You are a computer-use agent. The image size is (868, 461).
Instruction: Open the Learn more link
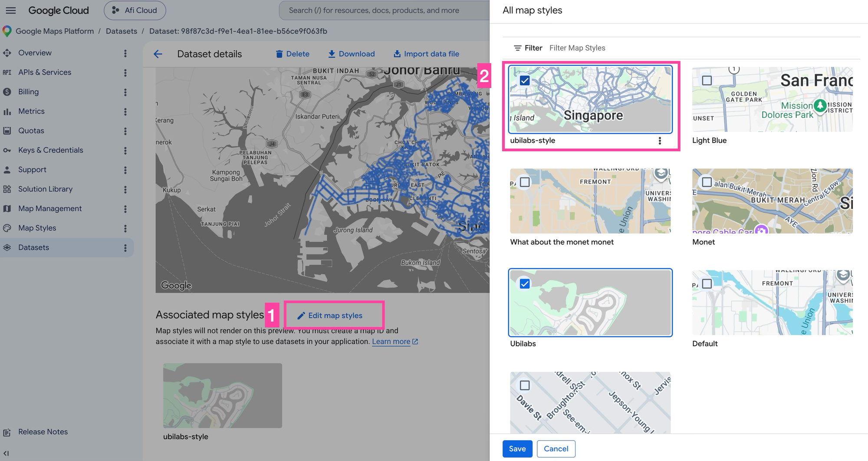395,342
